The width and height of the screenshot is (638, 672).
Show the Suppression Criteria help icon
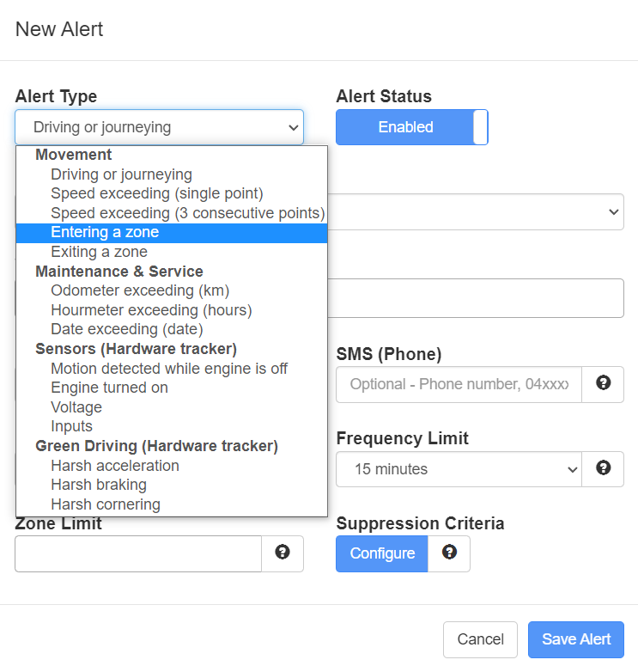[x=449, y=552]
